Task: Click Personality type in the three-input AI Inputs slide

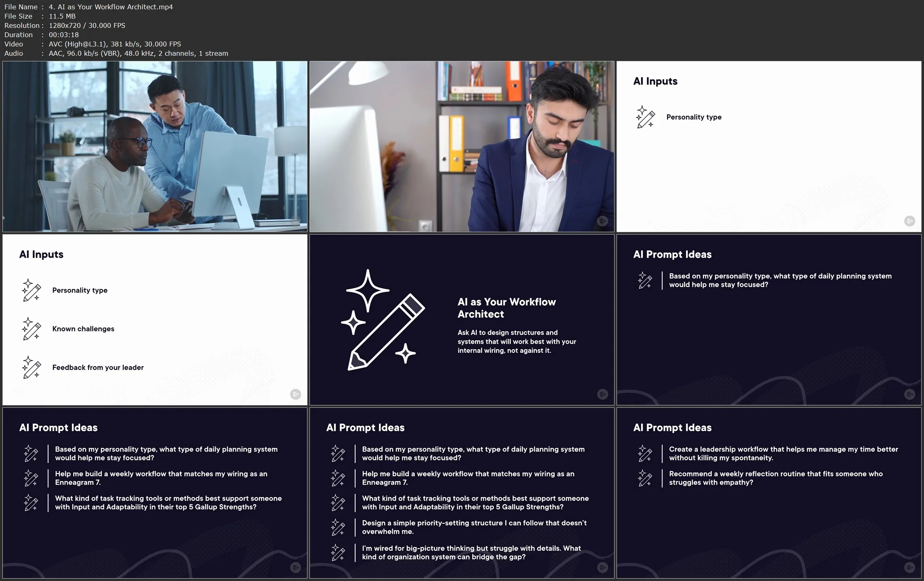Action: (x=80, y=290)
